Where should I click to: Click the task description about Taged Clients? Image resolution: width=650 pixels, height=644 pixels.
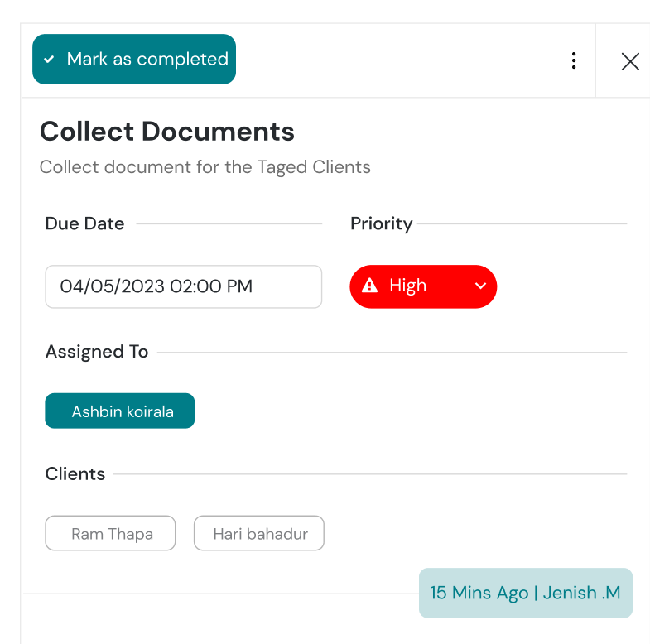[205, 167]
